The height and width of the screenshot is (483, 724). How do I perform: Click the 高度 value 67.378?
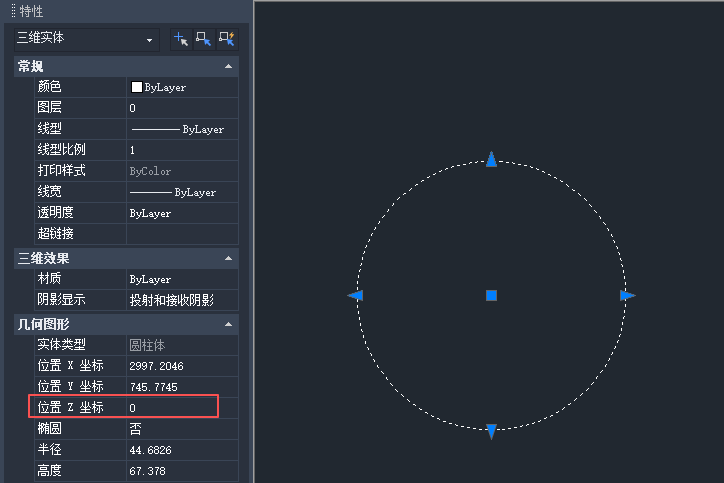(x=180, y=471)
